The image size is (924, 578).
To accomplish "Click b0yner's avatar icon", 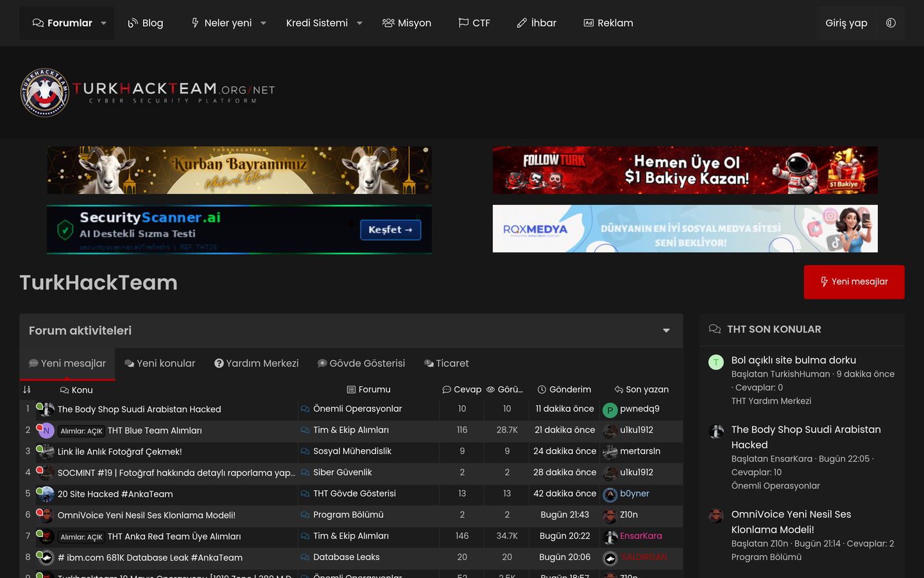I will (x=610, y=495).
